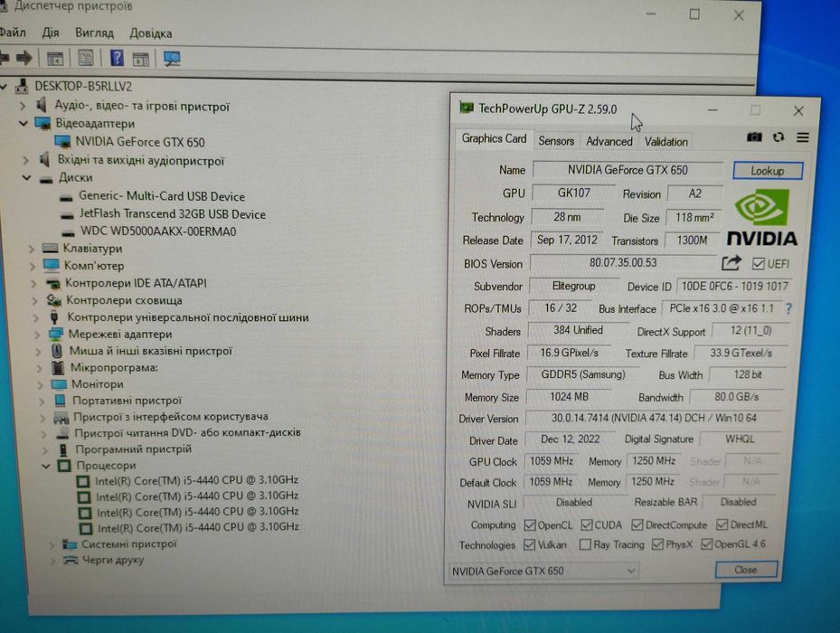Take a GPU-Z screenshot with the camera icon

[x=754, y=137]
